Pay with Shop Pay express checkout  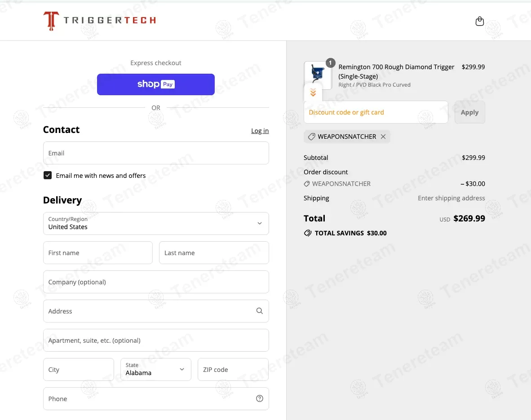(x=156, y=84)
